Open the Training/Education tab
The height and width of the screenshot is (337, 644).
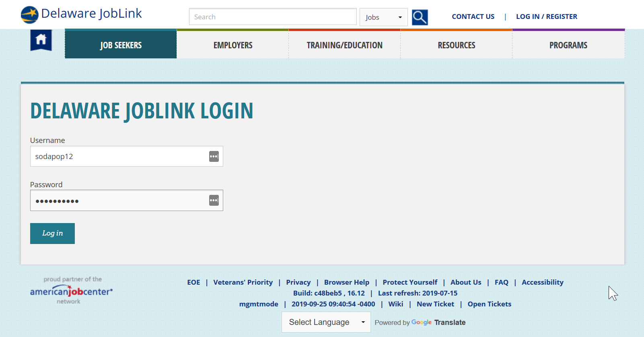point(345,45)
